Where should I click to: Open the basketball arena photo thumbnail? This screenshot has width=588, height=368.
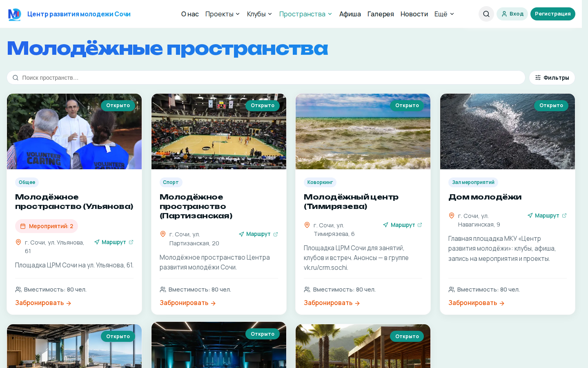[219, 132]
